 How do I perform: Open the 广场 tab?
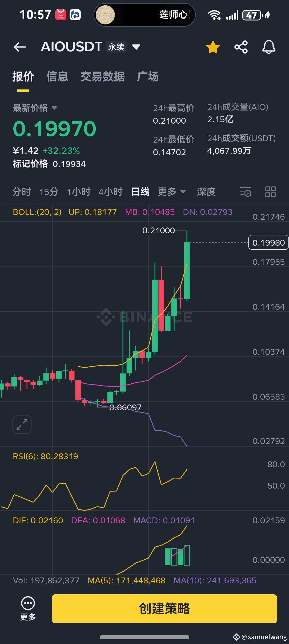pos(148,77)
